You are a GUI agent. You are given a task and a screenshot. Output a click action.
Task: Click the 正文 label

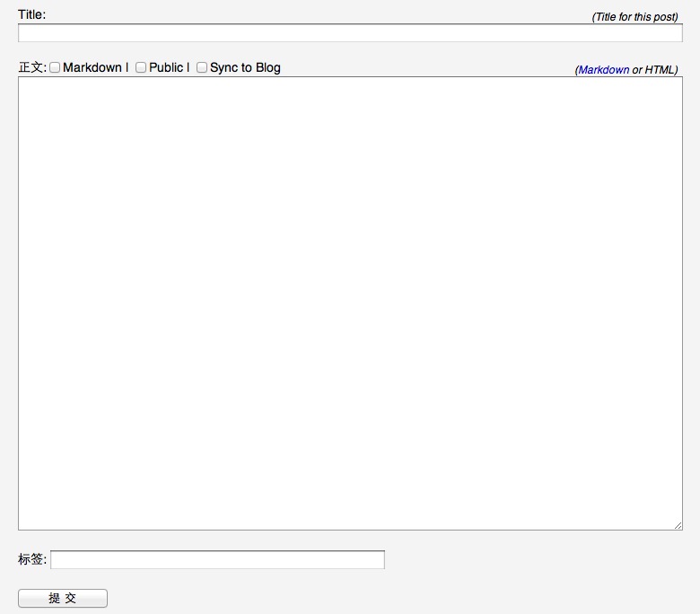[32, 67]
